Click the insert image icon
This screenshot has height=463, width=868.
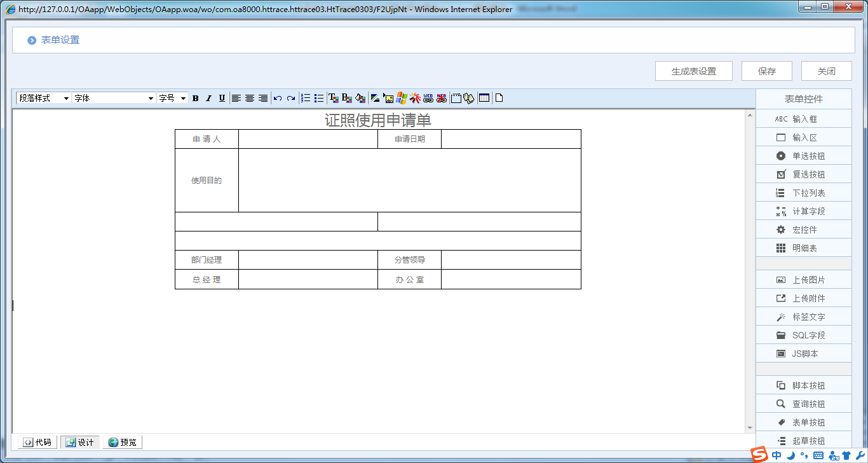pos(389,98)
